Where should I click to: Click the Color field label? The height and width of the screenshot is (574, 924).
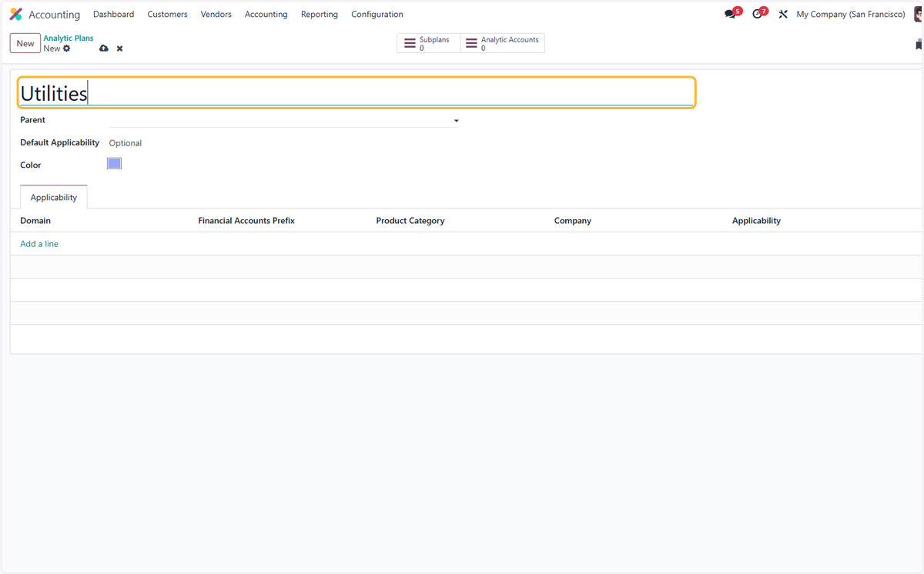[31, 165]
